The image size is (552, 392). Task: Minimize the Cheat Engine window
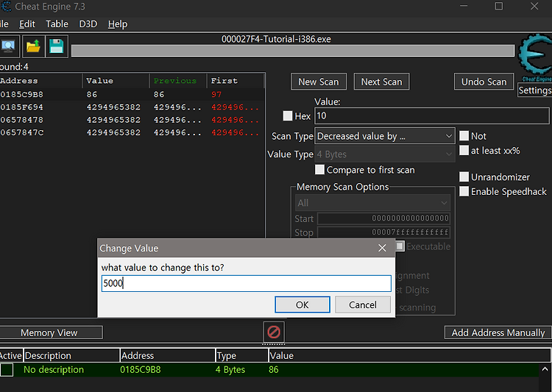pos(464,6)
